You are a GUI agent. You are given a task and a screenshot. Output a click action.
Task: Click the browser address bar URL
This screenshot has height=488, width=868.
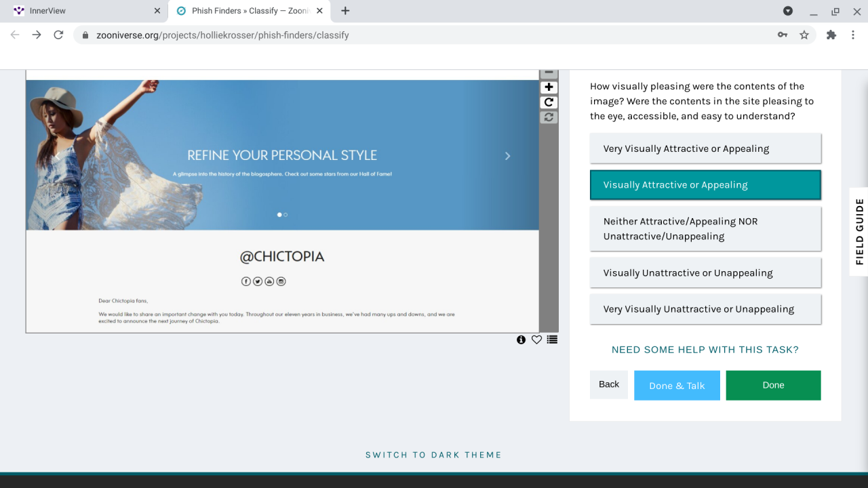click(x=221, y=35)
